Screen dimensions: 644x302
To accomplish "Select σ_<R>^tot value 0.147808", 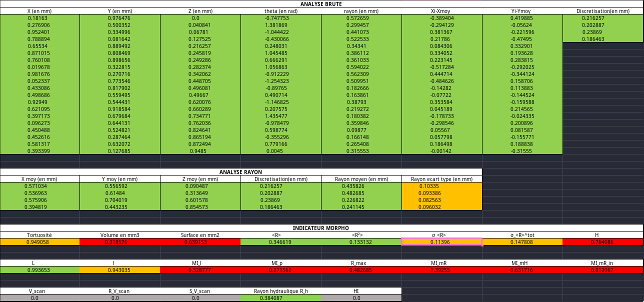I will coord(522,242).
